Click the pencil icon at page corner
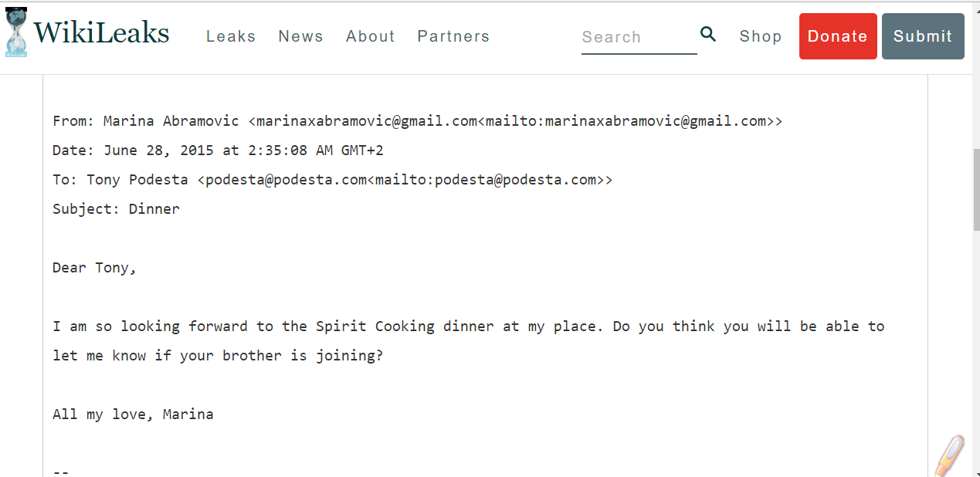The width and height of the screenshot is (980, 477). [949, 455]
